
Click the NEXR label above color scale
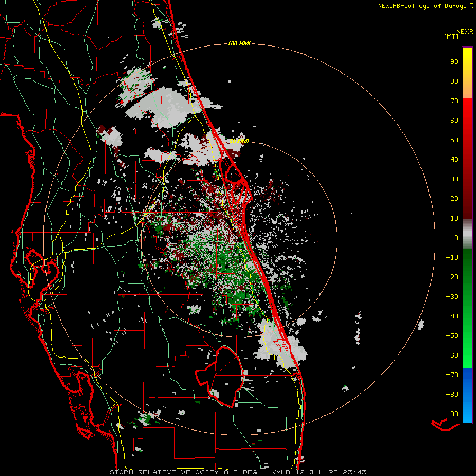click(465, 32)
